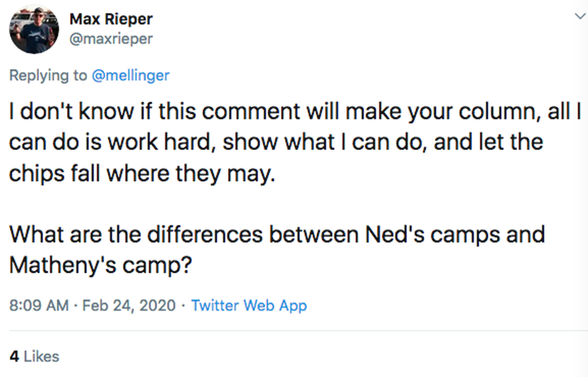This screenshot has height=377, width=588.
Task: Click the text "Matheny's camp?"
Action: pyautogui.click(x=101, y=265)
